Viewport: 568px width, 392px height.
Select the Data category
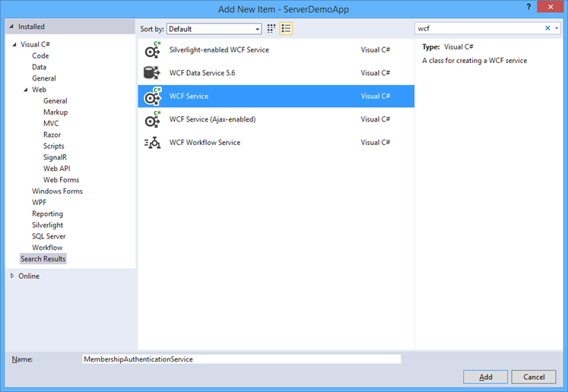[39, 67]
